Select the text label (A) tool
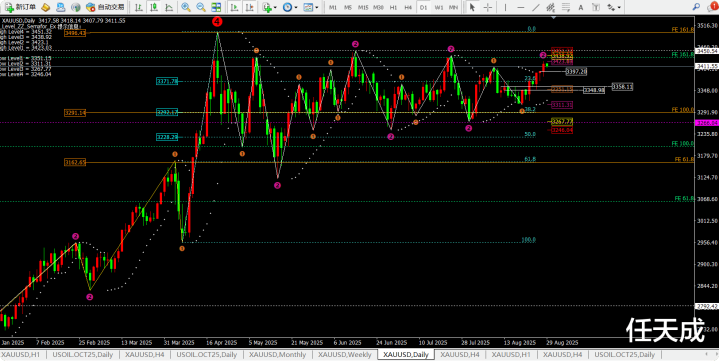Image resolution: width=719 pixels, height=361 pixels. (x=581, y=7)
